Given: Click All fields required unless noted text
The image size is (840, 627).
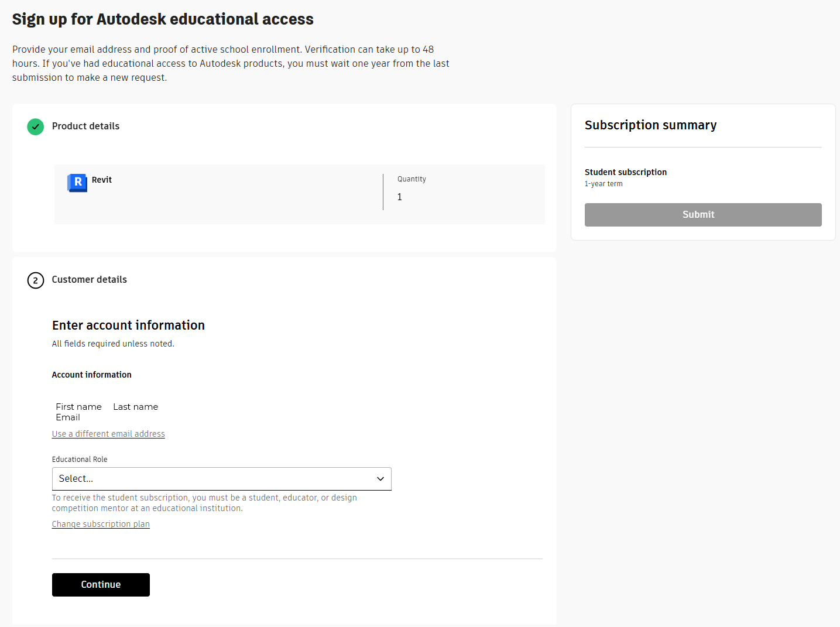Looking at the screenshot, I should click(x=113, y=344).
